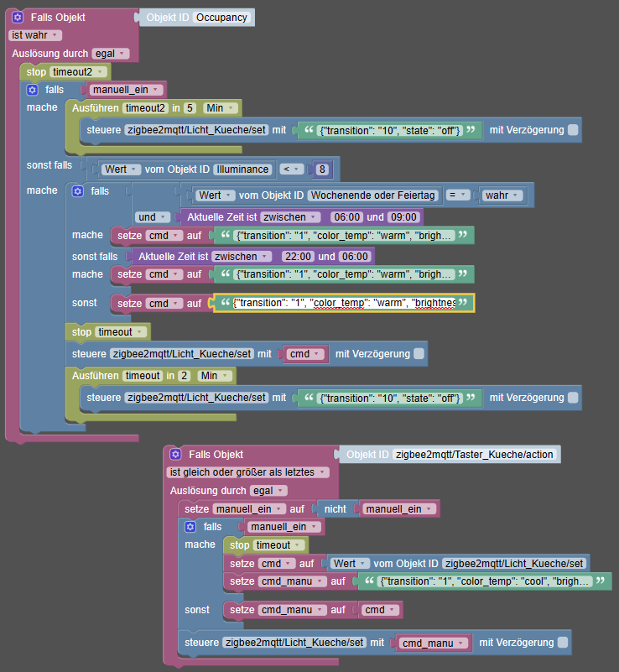Click 'Illuminance' object ID field
Image resolution: width=619 pixels, height=672 pixels.
242,169
